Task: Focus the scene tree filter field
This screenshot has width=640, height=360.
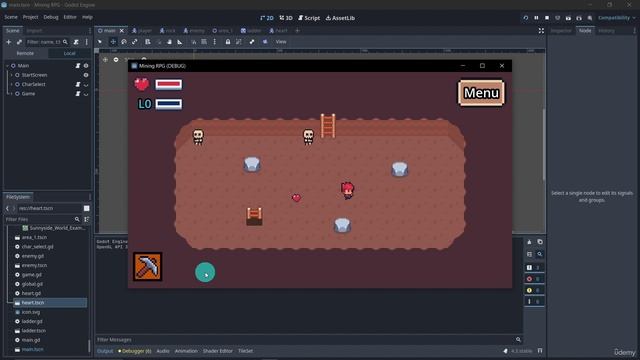Action: 47,42
